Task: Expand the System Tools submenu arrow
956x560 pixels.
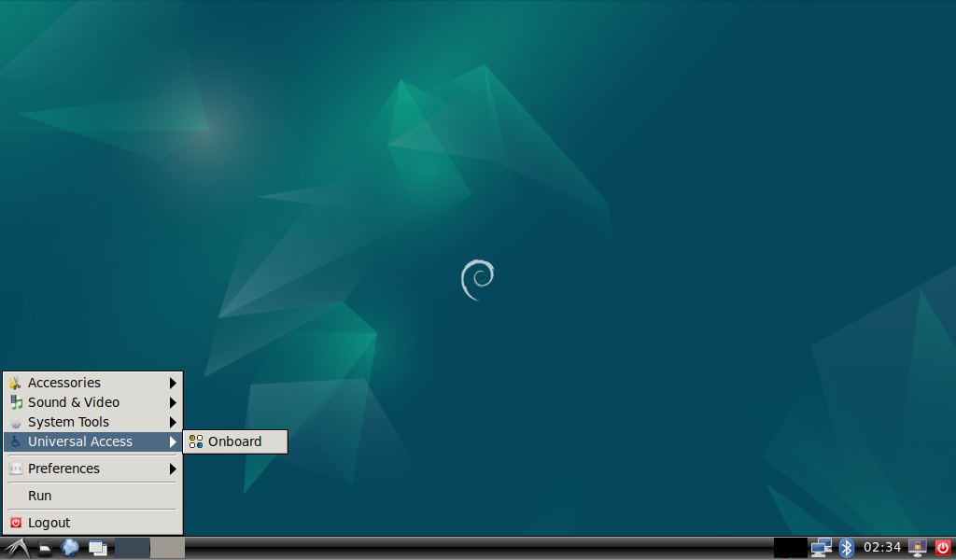Action: 173,422
